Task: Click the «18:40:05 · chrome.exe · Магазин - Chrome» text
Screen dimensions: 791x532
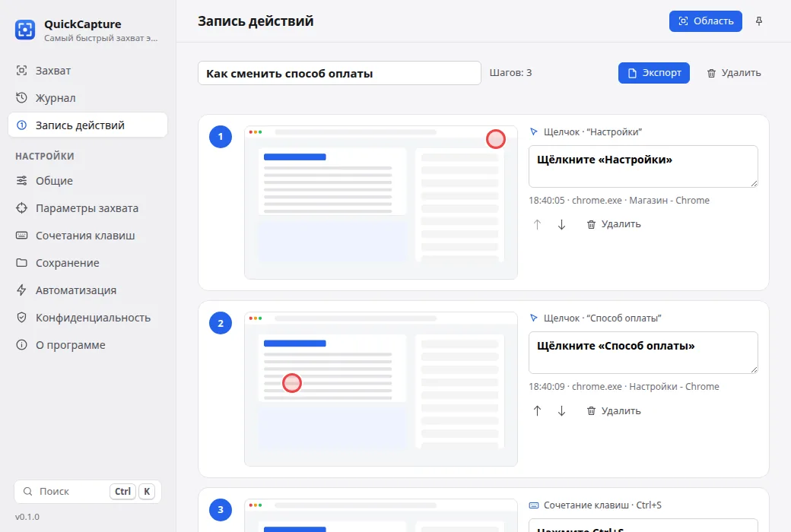Action: pos(619,200)
